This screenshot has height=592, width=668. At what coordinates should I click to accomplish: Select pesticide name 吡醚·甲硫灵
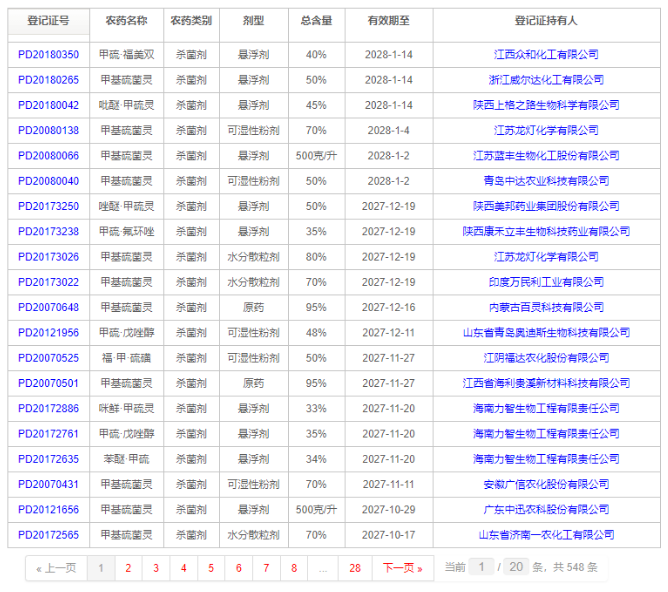(x=127, y=105)
